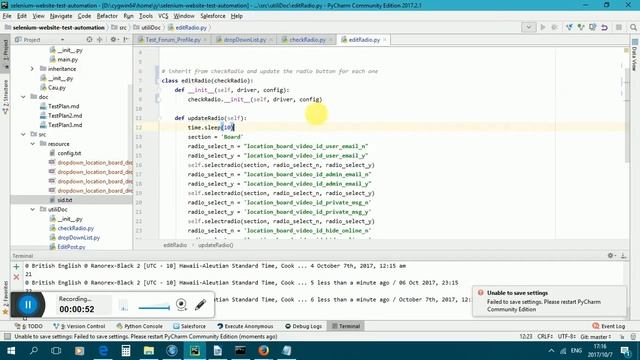
Task: Toggle the TODO tool window
Action: click(x=29, y=326)
